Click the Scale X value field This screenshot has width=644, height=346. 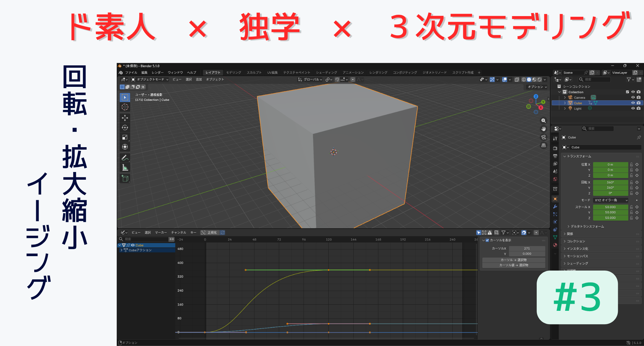click(x=610, y=207)
